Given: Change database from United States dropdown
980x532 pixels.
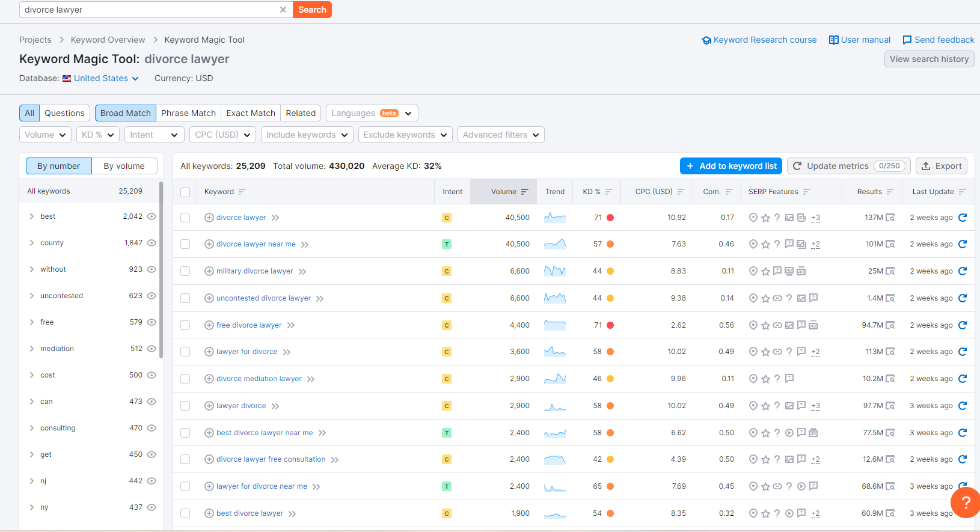Looking at the screenshot, I should tap(101, 78).
